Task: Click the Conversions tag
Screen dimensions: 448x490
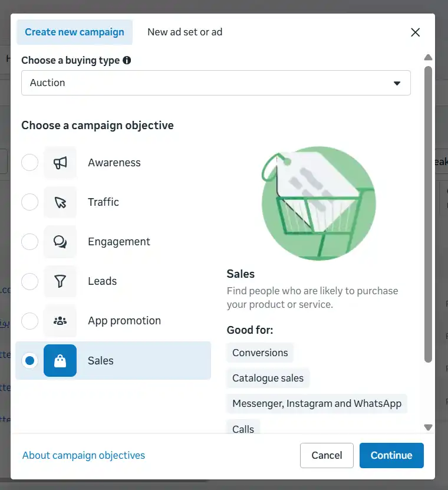Action: tap(260, 353)
